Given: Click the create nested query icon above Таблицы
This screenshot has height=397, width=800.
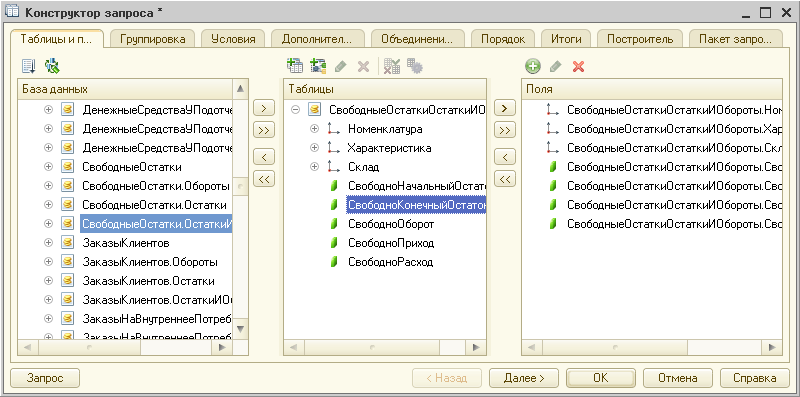Looking at the screenshot, I should point(295,66).
